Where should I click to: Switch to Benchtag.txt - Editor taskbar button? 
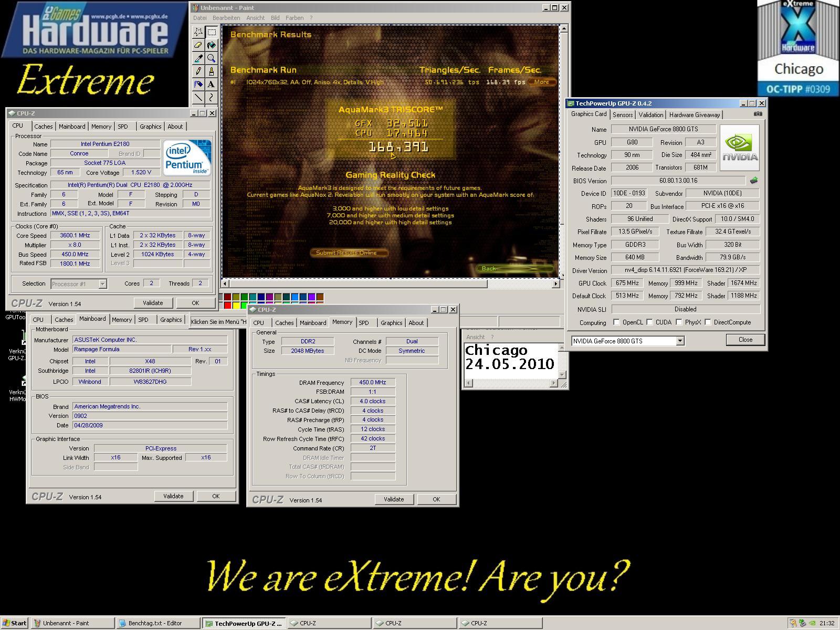(x=158, y=623)
